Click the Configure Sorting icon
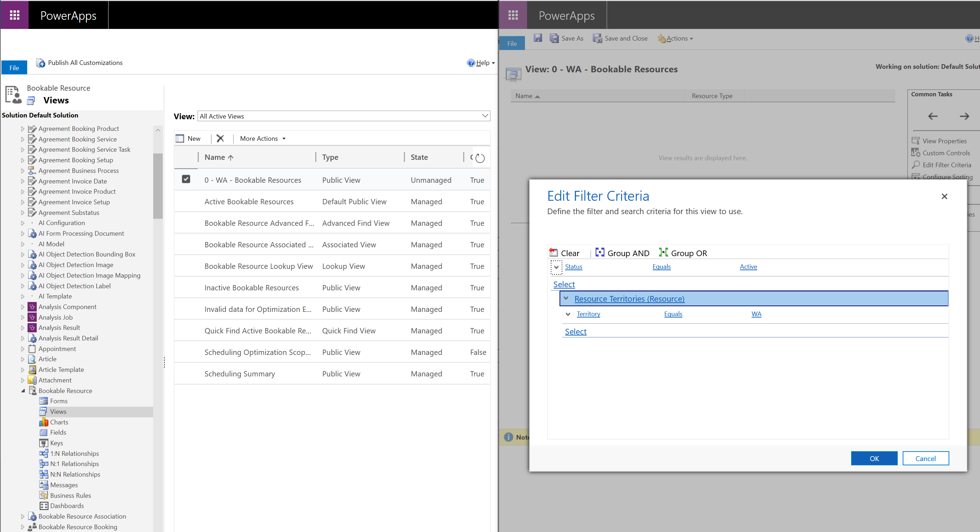Image resolution: width=980 pixels, height=532 pixels. (x=916, y=177)
